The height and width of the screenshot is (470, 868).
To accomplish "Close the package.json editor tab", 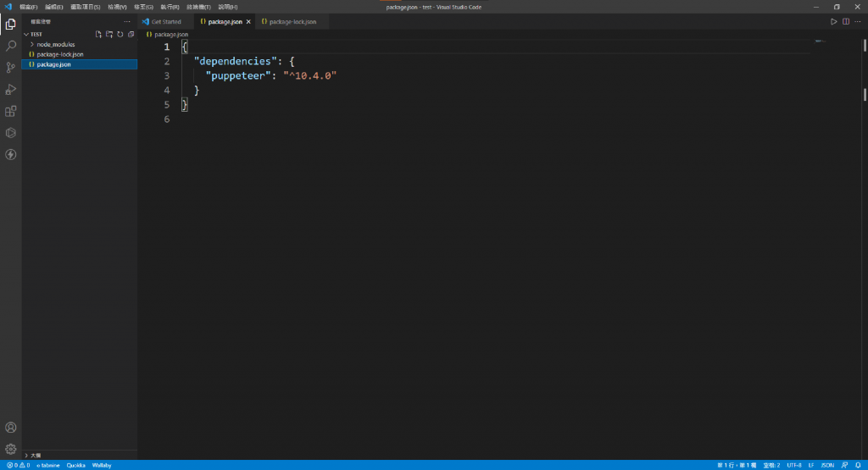I will [x=248, y=21].
